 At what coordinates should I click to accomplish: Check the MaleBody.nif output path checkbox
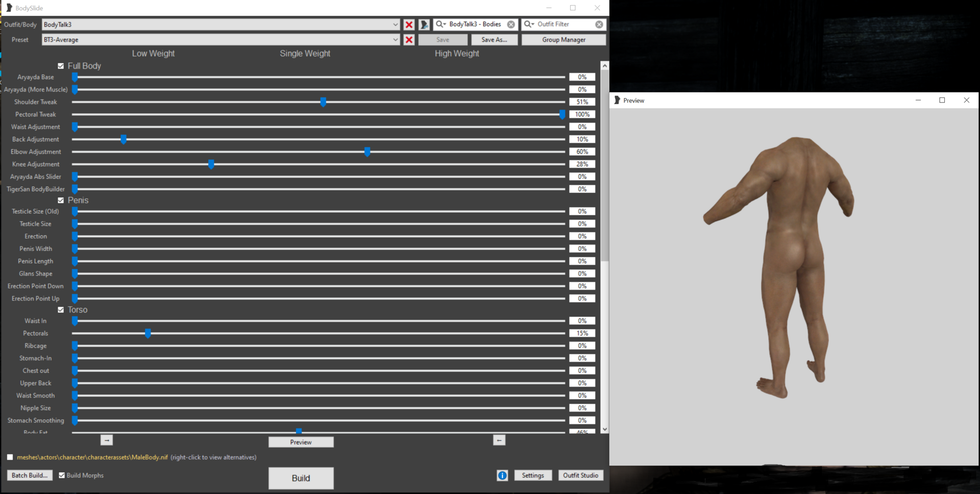[10, 457]
